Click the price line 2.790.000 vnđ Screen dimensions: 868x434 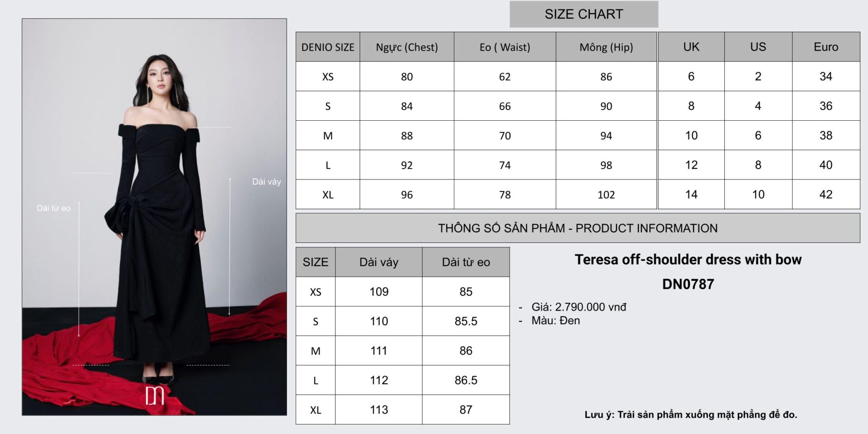[x=579, y=307]
